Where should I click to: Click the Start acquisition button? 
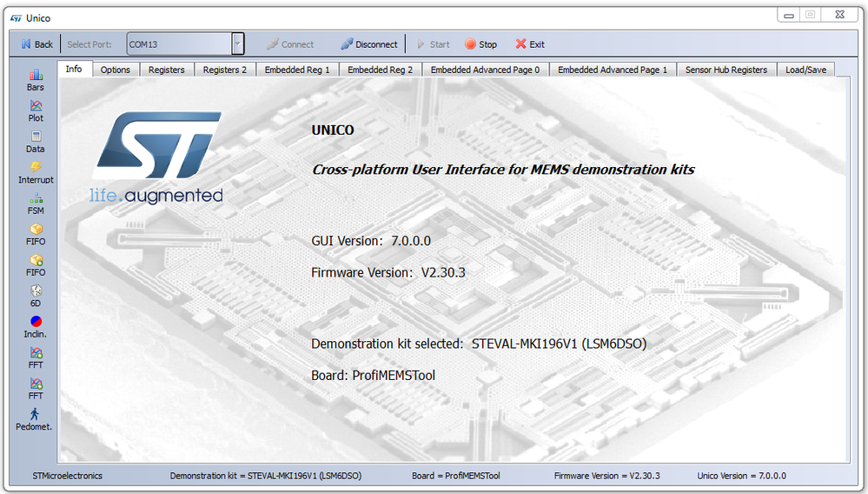[x=434, y=44]
